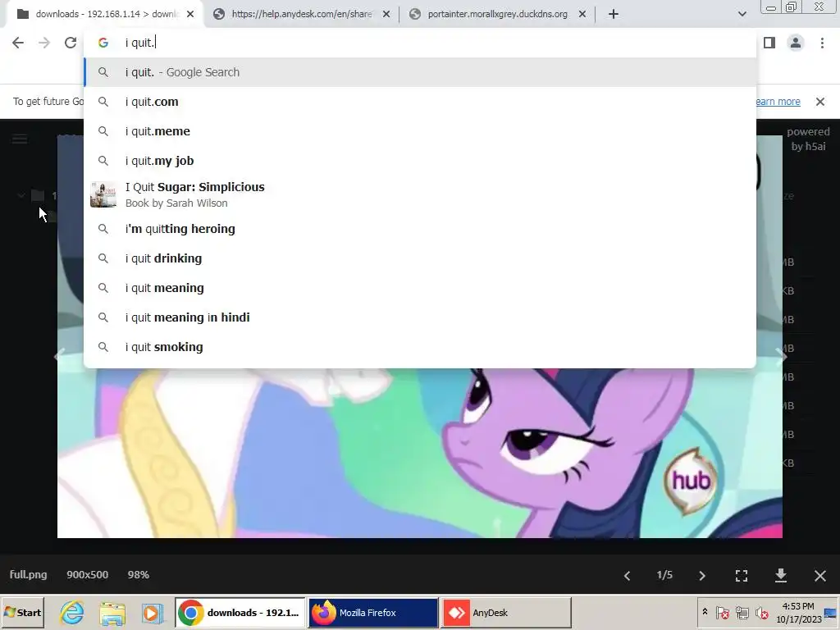Screen dimensions: 840x630
Task: Close the portainter tab
Action: 582,15
